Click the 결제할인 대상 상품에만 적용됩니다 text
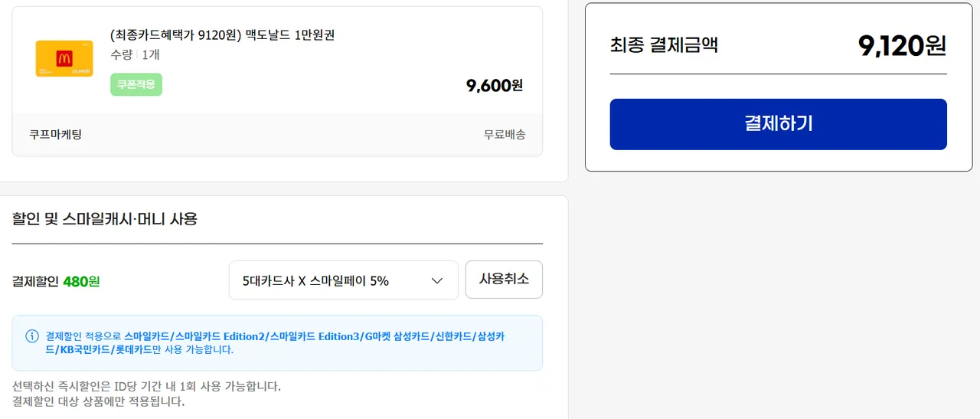The width and height of the screenshot is (980, 419). [98, 401]
